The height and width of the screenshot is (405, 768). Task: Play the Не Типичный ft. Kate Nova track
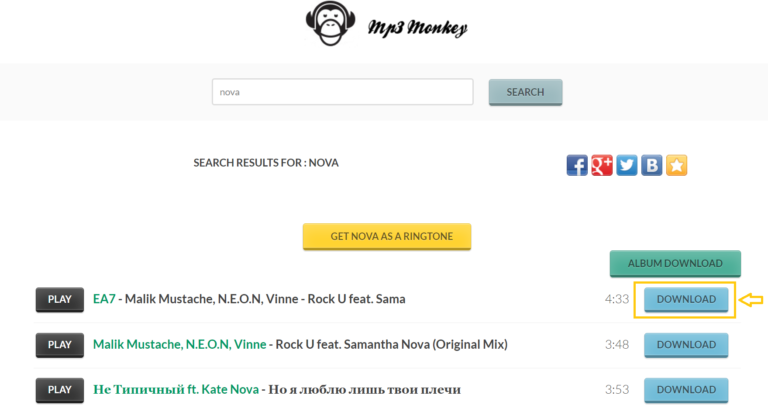click(x=60, y=390)
